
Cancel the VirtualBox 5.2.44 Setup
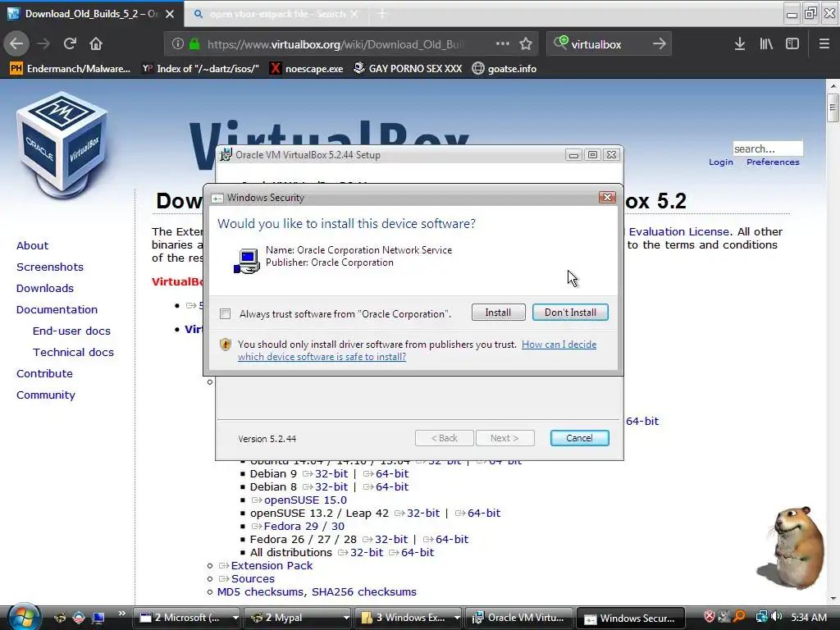580,438
